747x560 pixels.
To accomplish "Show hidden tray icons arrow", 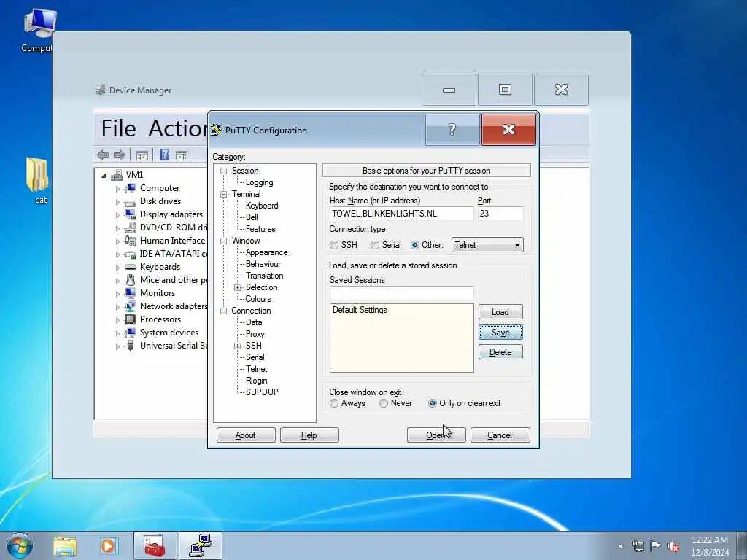I will (x=620, y=546).
